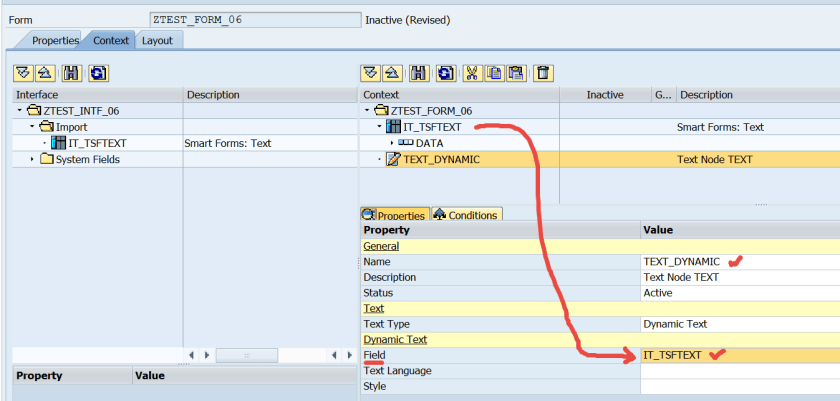
Task: Click Collapse All icon in Context toolbar
Action: 393,72
